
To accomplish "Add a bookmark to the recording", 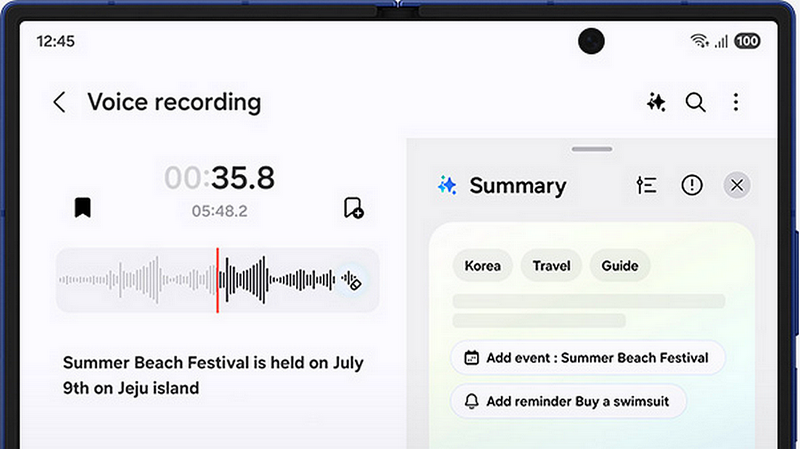I will tap(83, 207).
